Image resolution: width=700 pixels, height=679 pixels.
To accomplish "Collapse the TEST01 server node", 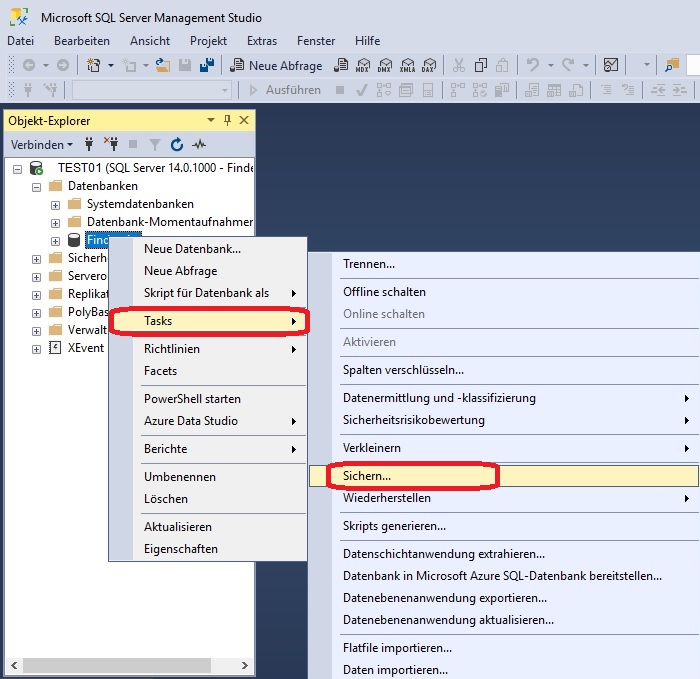I will tap(17, 169).
